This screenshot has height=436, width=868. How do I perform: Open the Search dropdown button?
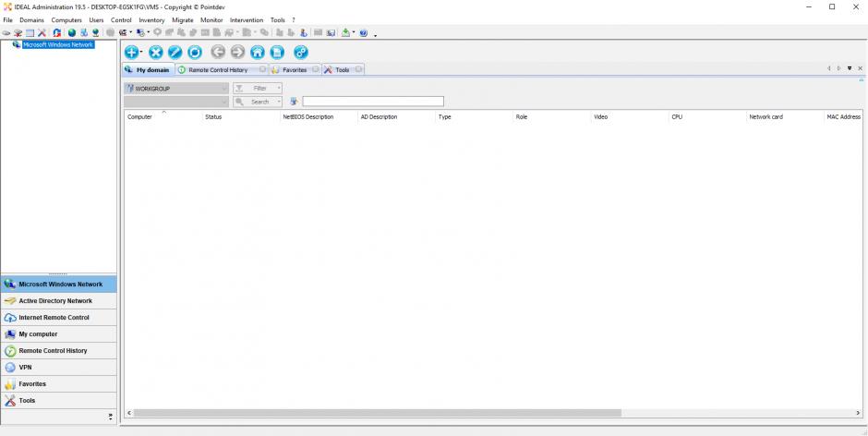(x=258, y=102)
